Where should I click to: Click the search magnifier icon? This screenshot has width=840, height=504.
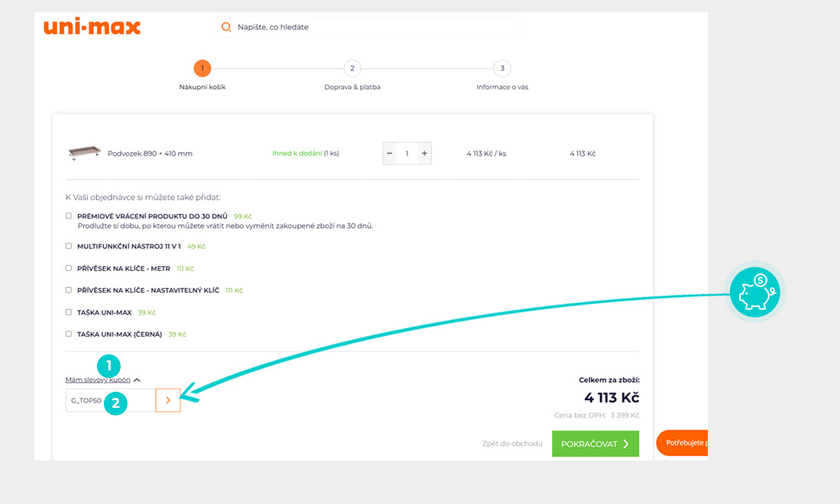tap(226, 27)
